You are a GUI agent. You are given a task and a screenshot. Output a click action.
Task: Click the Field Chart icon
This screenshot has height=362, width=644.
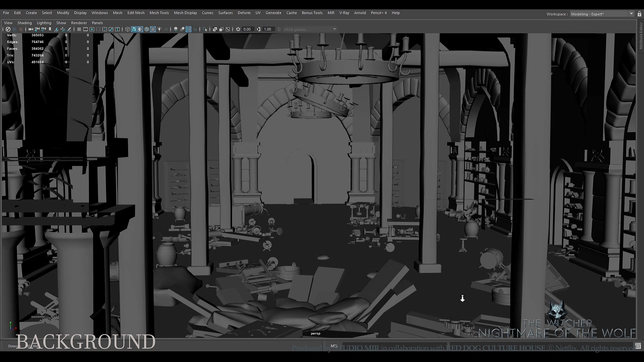(x=105, y=29)
